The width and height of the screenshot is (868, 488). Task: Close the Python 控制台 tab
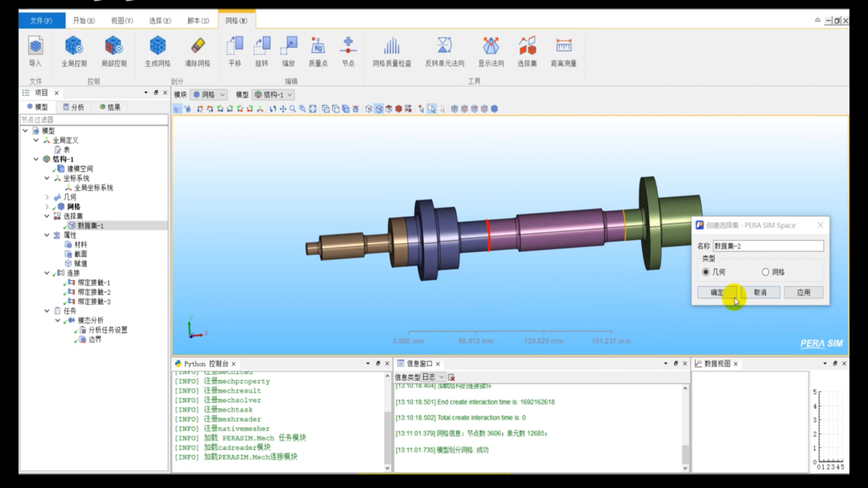pos(234,364)
